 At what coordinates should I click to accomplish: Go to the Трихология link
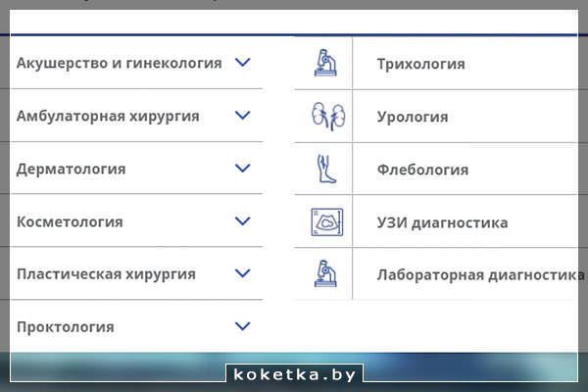(421, 64)
